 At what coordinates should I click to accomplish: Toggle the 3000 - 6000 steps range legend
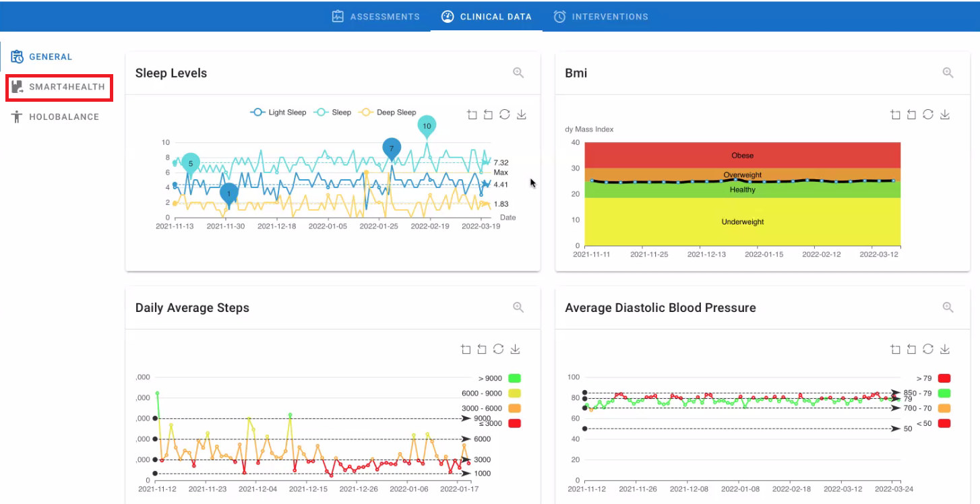point(491,408)
